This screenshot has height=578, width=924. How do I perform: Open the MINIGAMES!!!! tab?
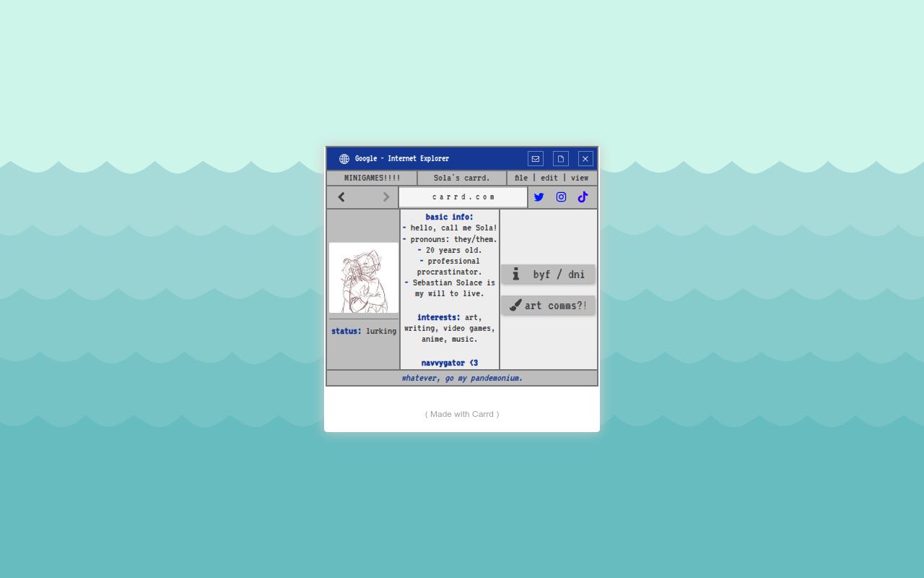coord(372,178)
